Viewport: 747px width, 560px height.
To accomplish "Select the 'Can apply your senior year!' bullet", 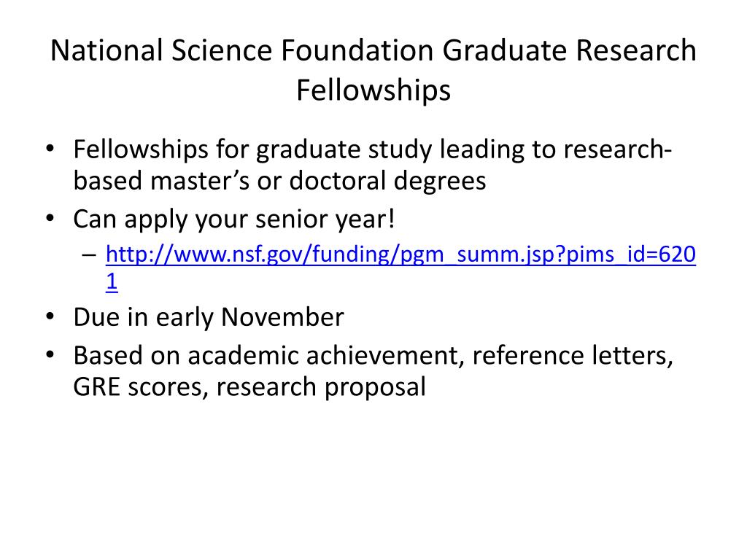I will [x=234, y=219].
